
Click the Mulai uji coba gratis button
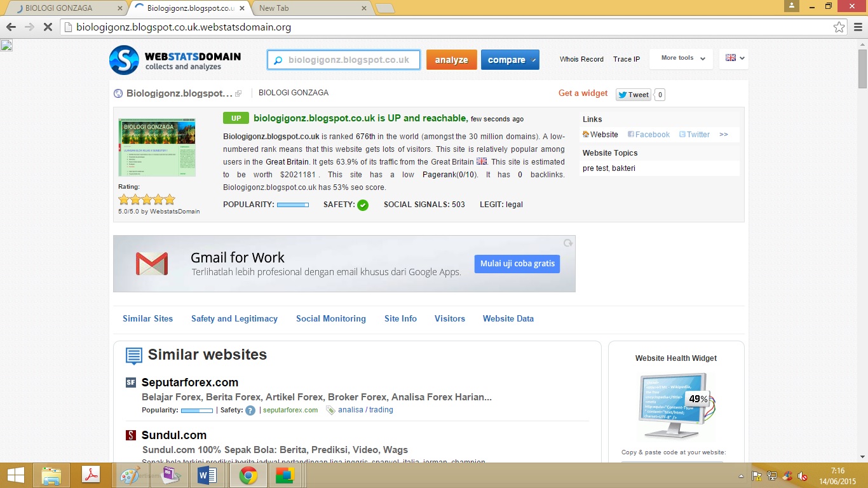(517, 264)
